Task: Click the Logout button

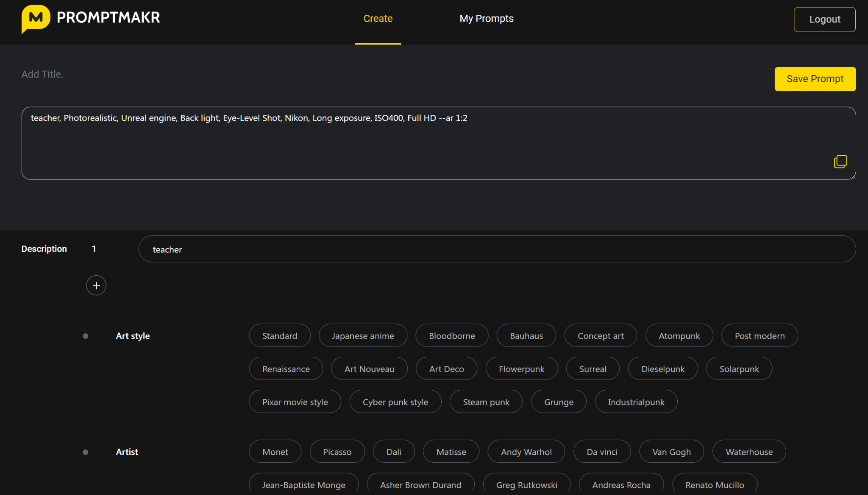Action: tap(824, 20)
